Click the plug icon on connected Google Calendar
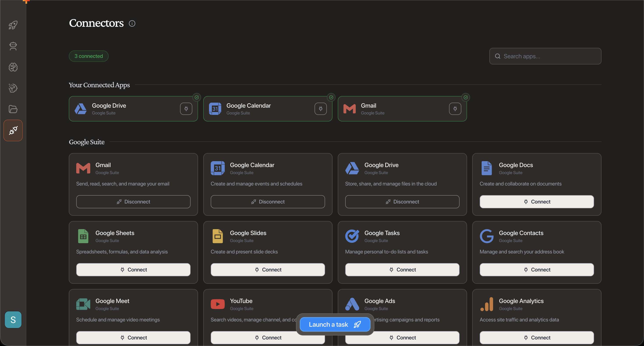Viewport: 644px width, 346px height. click(320, 109)
